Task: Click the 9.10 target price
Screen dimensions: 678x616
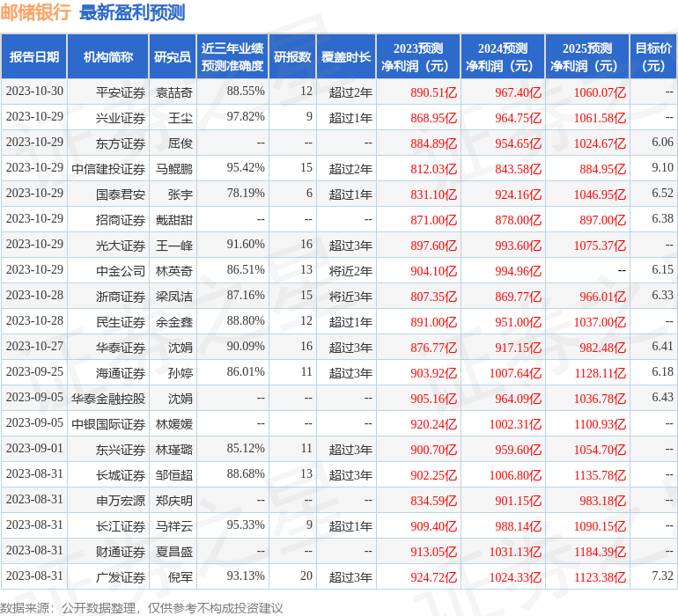Action: coord(662,168)
